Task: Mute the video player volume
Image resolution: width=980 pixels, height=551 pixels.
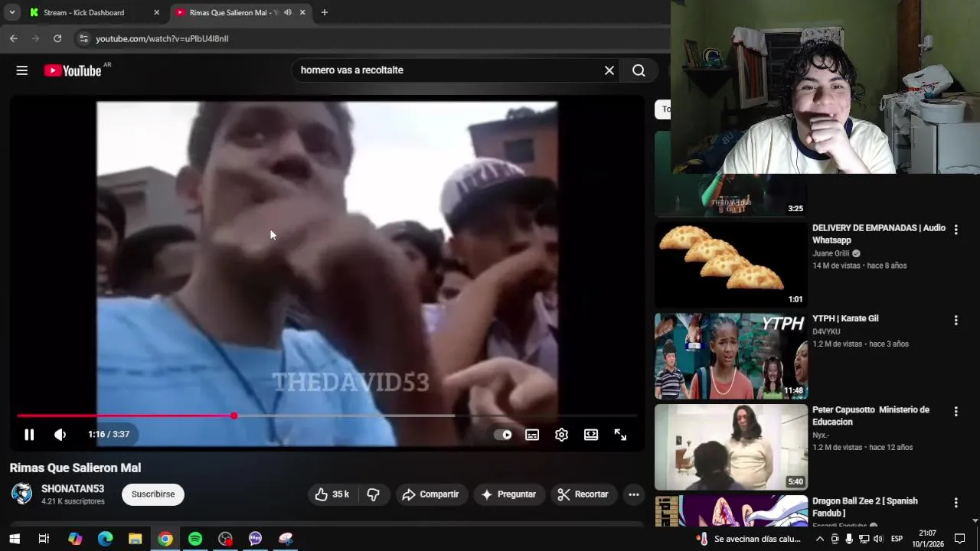Action: pyautogui.click(x=60, y=435)
